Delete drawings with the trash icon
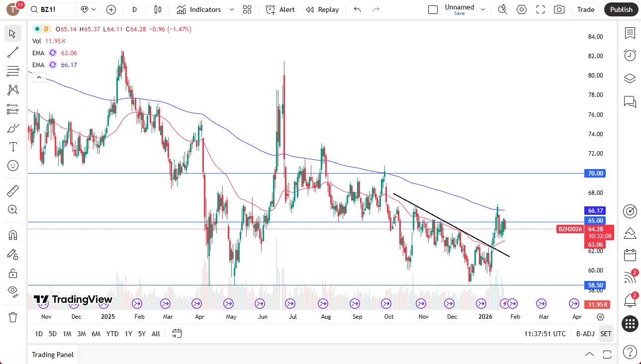641x364 pixels. pyautogui.click(x=13, y=317)
